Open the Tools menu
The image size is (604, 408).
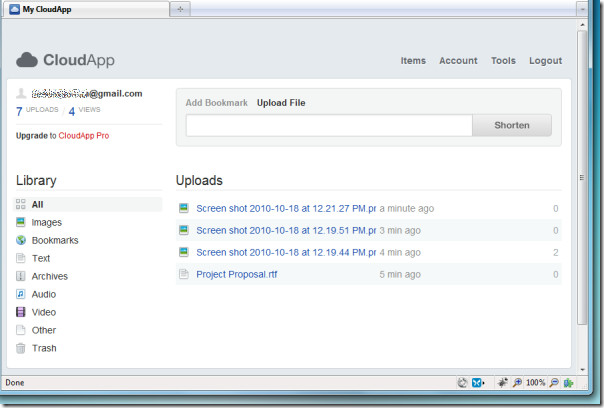click(x=503, y=60)
